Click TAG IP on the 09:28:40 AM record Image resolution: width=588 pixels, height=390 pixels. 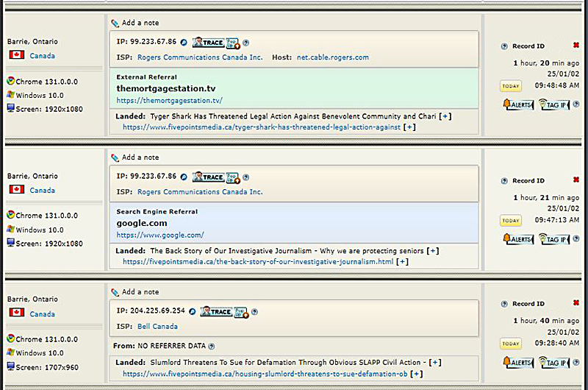click(x=554, y=362)
